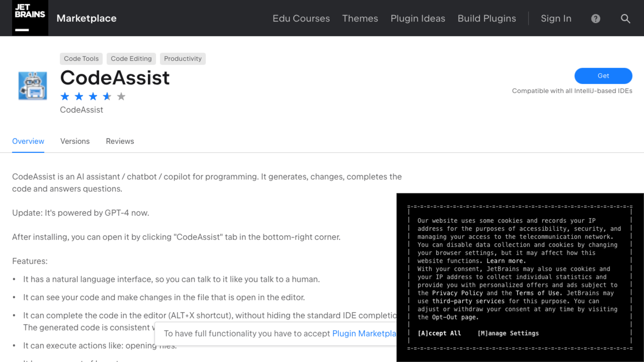Navigate to Build Plugins
The width and height of the screenshot is (644, 362).
tap(487, 18)
